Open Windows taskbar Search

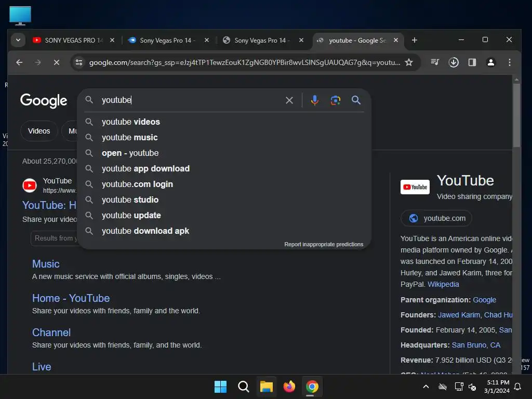243,387
